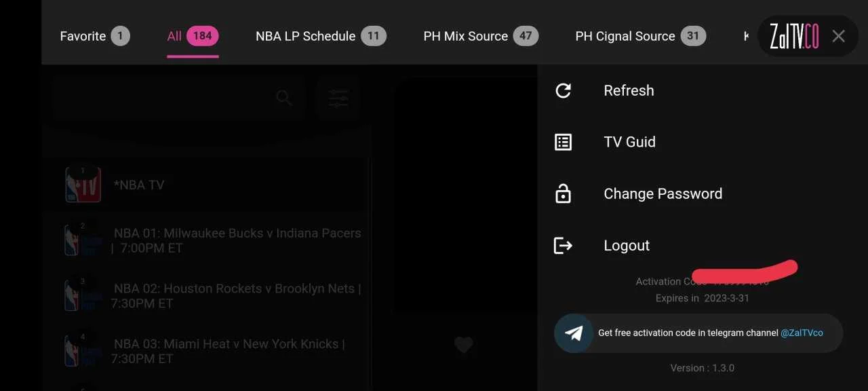
Task: Click the search magnifier icon
Action: click(284, 98)
